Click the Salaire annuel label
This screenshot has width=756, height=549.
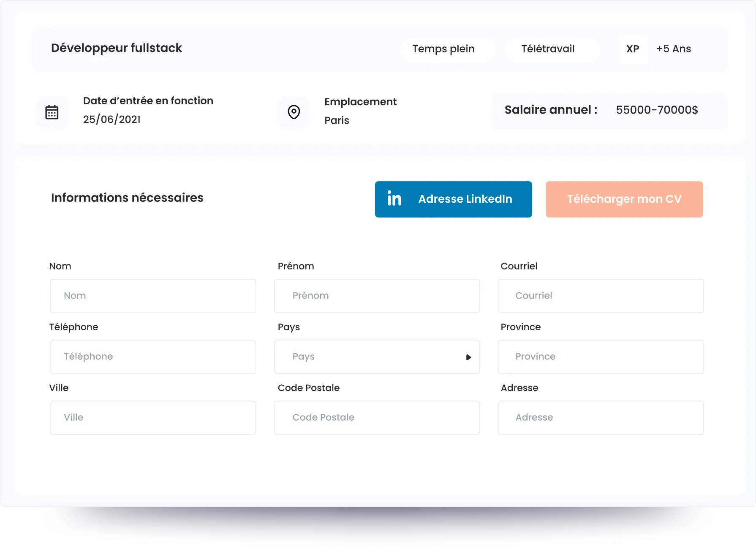[x=551, y=110]
